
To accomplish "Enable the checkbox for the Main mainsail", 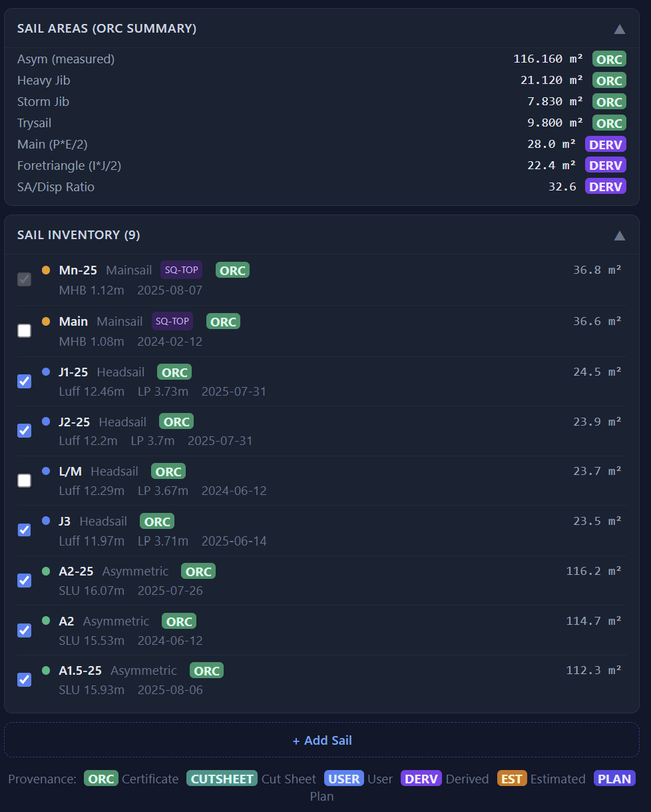I will click(24, 330).
